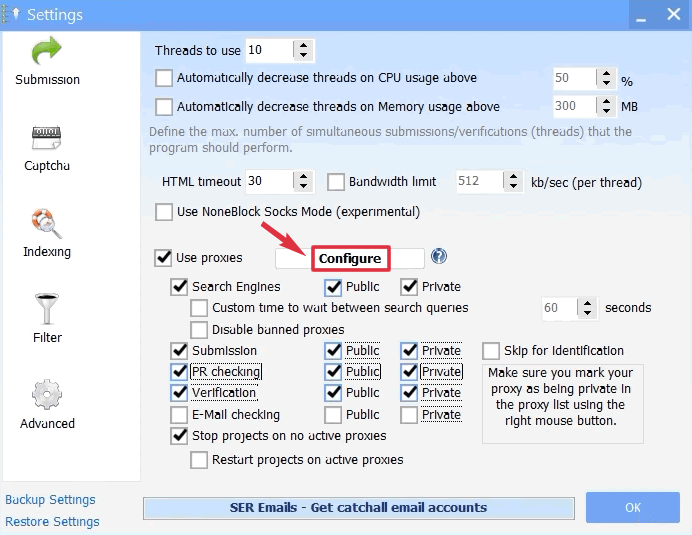692x535 pixels.
Task: Enable E-Mail checking proxies
Action: coord(179,415)
